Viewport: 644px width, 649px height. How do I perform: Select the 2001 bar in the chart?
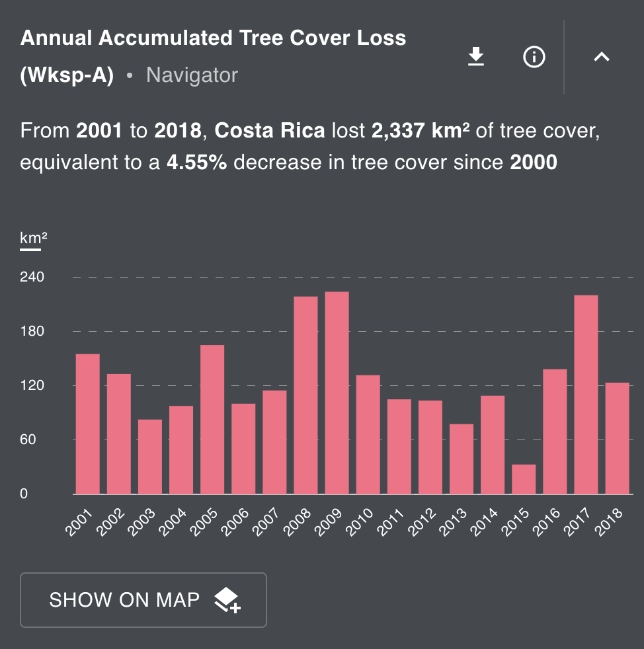(x=88, y=424)
